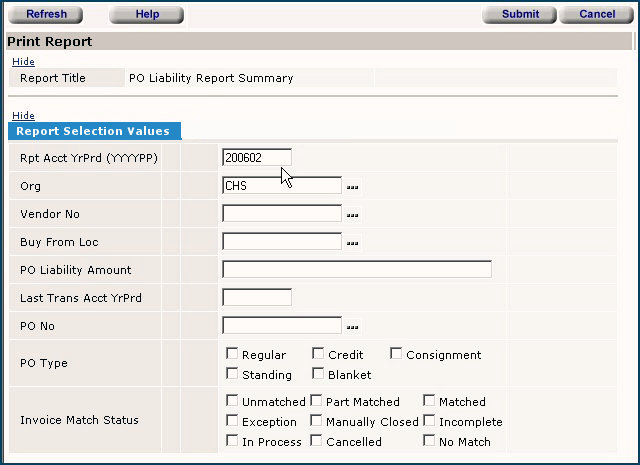Image resolution: width=640 pixels, height=465 pixels.
Task: Open the Help button
Action: (147, 14)
